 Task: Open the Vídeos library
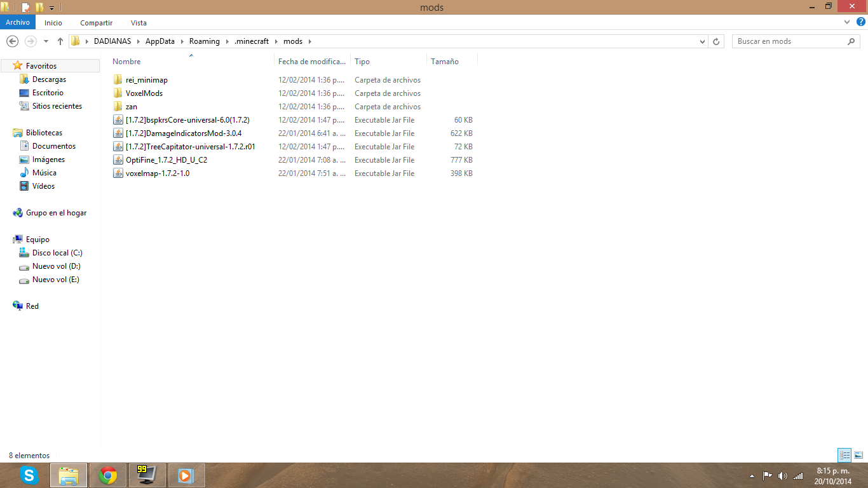43,186
